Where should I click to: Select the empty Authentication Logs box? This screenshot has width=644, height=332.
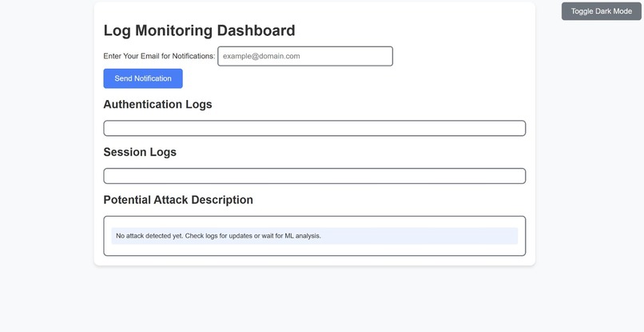pyautogui.click(x=315, y=128)
